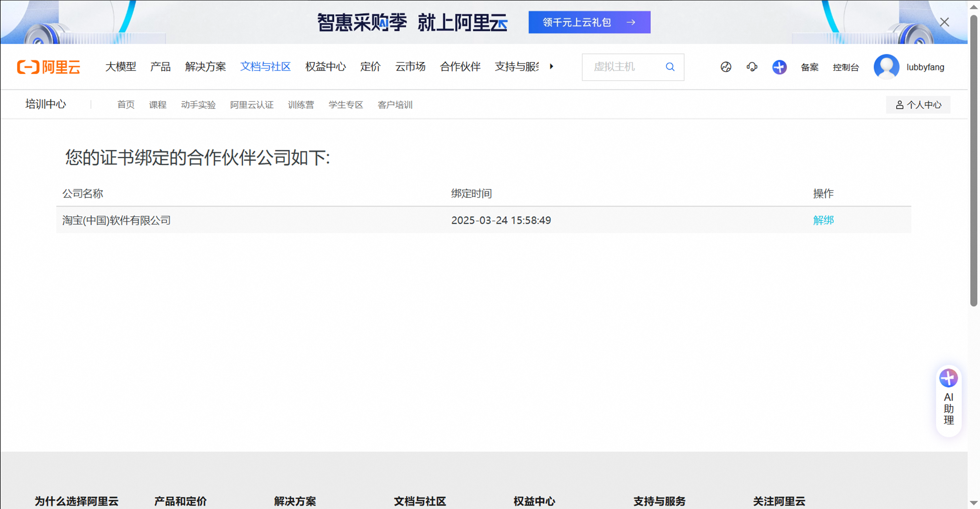Expand more navigation items arrow
980x509 pixels.
tap(551, 67)
